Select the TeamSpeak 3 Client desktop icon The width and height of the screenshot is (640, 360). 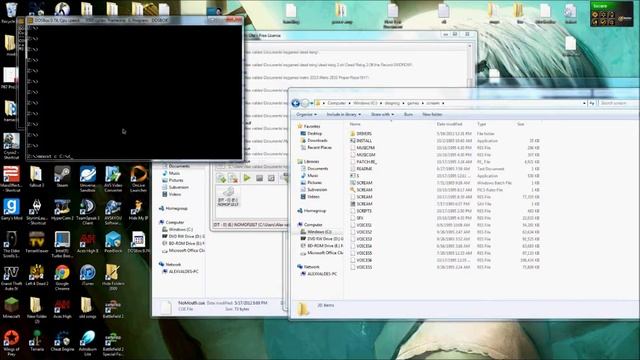(87, 212)
